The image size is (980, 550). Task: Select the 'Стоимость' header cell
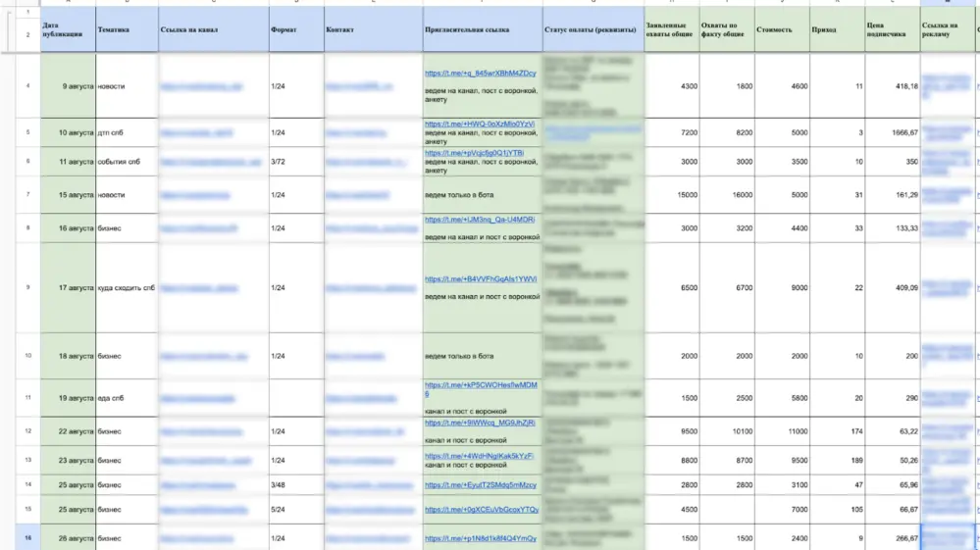pos(782,29)
